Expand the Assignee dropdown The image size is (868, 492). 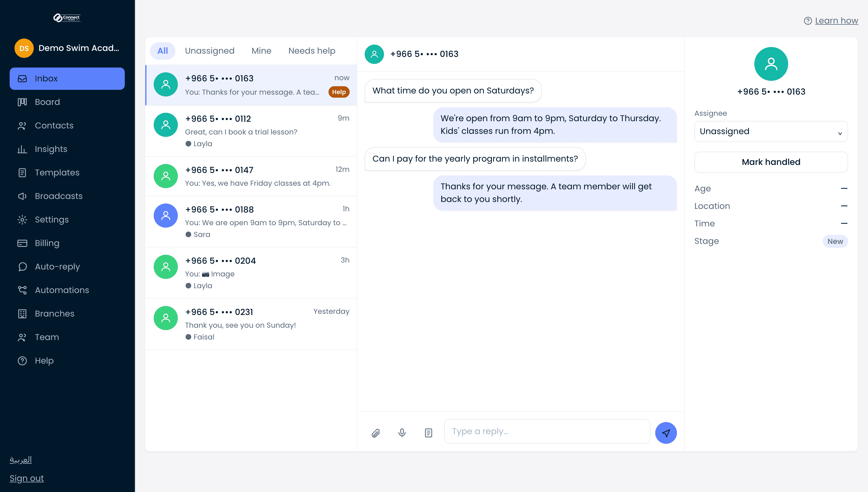click(771, 131)
